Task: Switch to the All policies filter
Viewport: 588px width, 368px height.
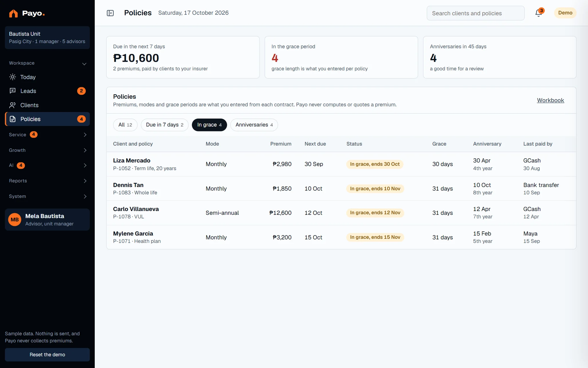Action: (x=125, y=125)
